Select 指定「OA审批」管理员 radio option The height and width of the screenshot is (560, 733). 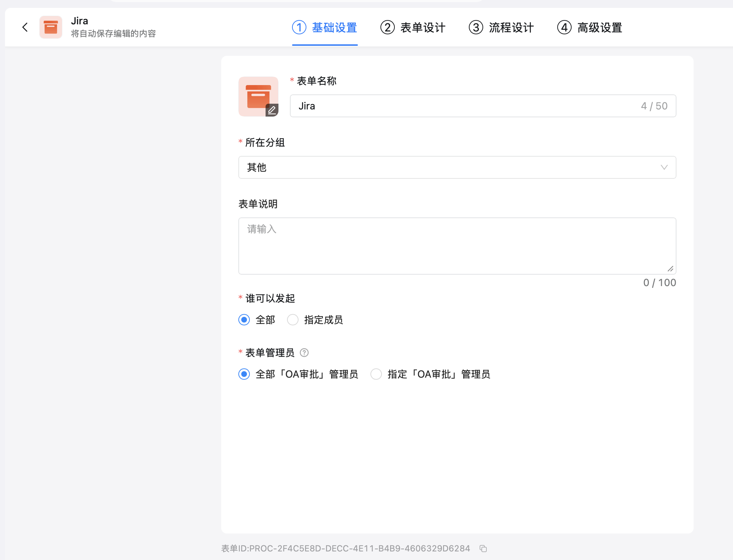click(x=376, y=374)
